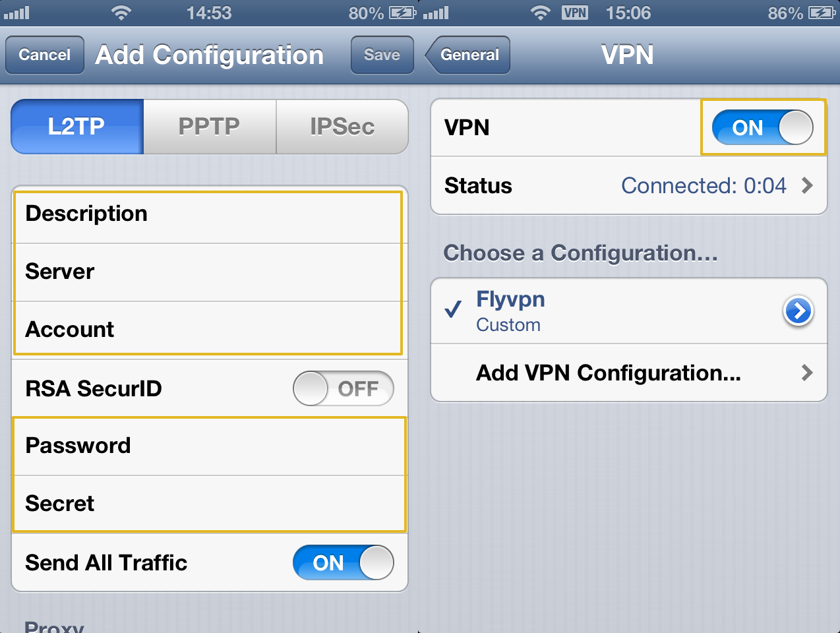
Task: Enable the RSA SecurID switch
Action: 344,388
